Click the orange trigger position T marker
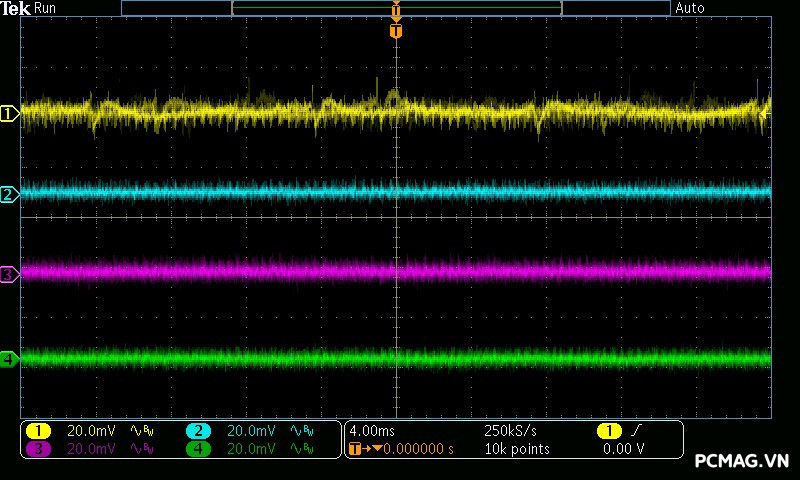Viewport: 800px width, 480px height. point(396,31)
